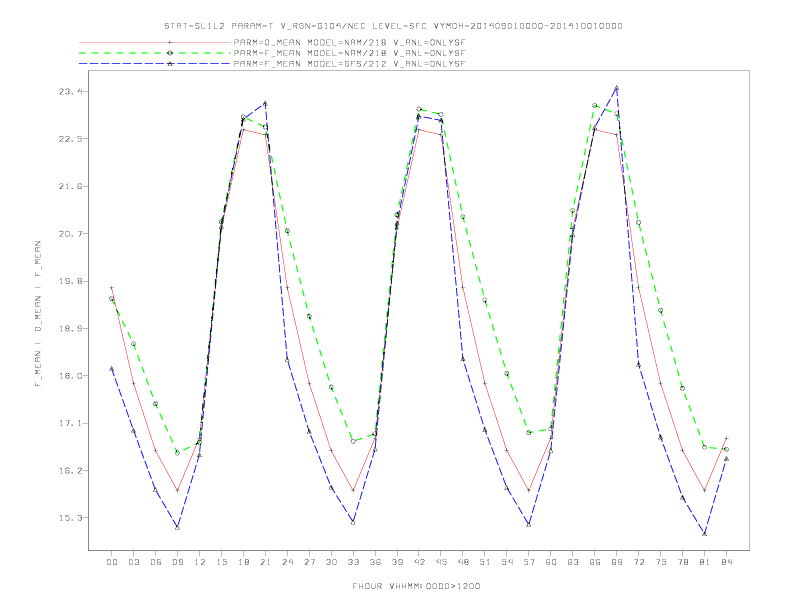Click x-axis tick label 21
Image resolution: width=792 pixels, height=612 pixels.
pyautogui.click(x=265, y=562)
